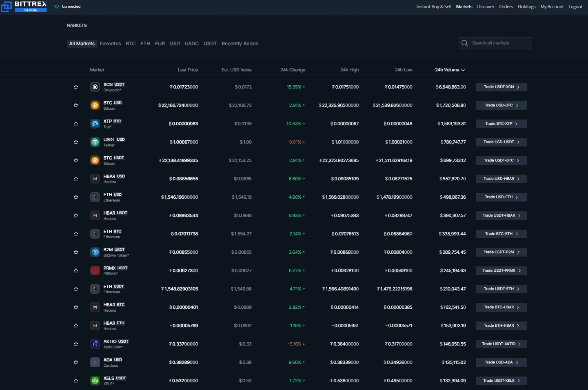Open the Orders page

point(506,7)
